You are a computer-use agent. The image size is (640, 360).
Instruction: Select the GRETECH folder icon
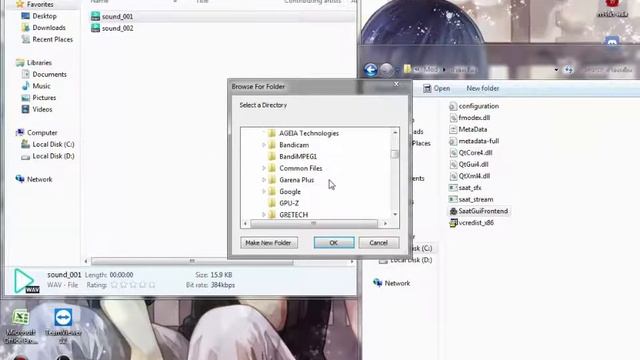pos(272,214)
